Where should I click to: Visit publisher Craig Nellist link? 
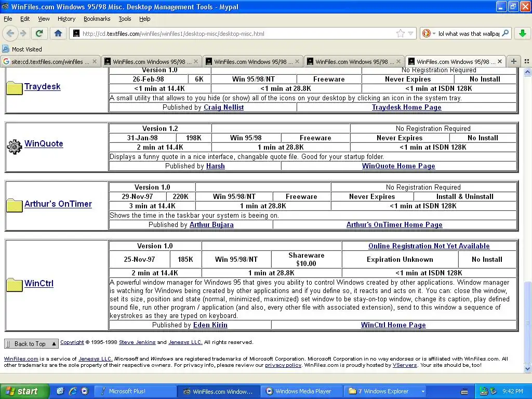[223, 107]
